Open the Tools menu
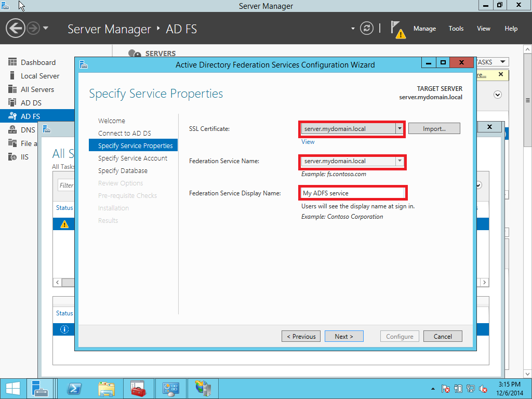 (x=456, y=29)
